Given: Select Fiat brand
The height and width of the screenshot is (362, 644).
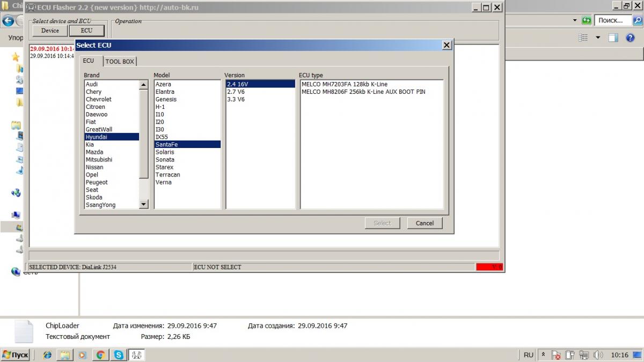Looking at the screenshot, I should tap(112, 122).
